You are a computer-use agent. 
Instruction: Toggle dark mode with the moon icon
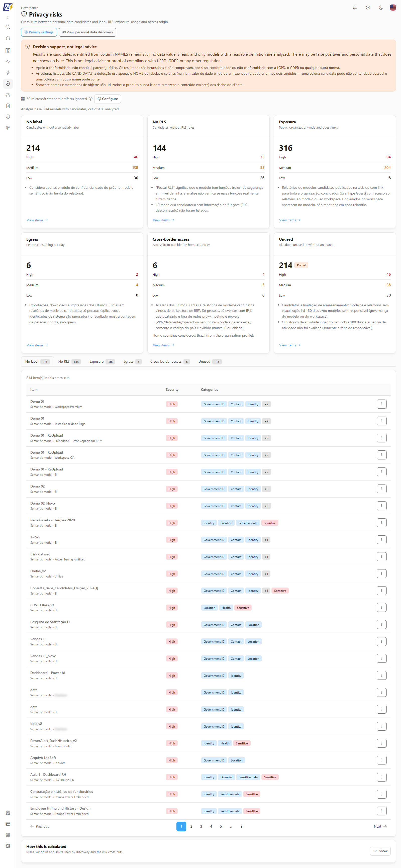(x=380, y=8)
